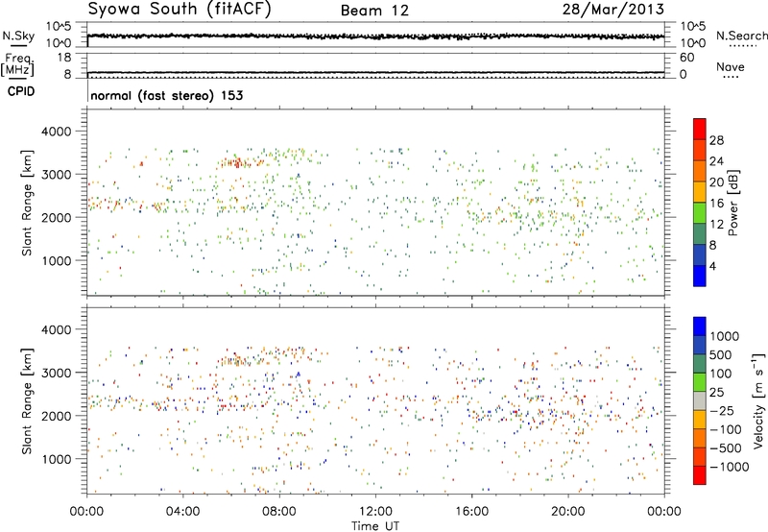Click the '28' value on power scale

point(716,140)
